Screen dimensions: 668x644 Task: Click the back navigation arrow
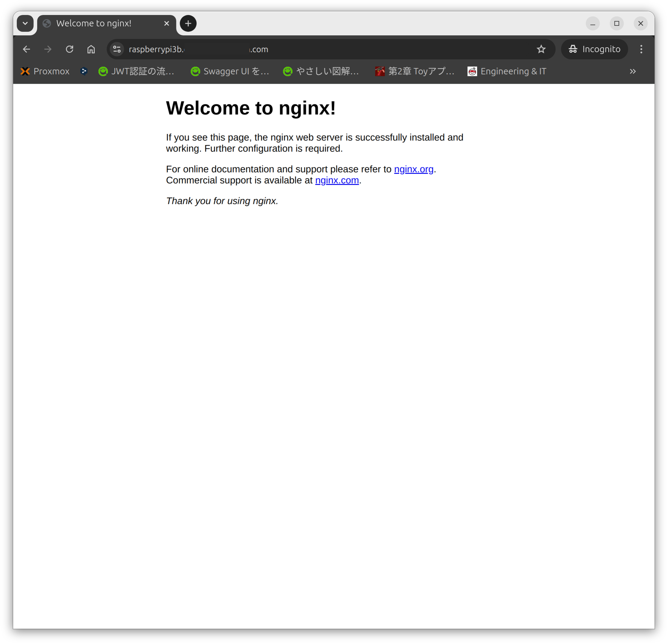coord(26,49)
